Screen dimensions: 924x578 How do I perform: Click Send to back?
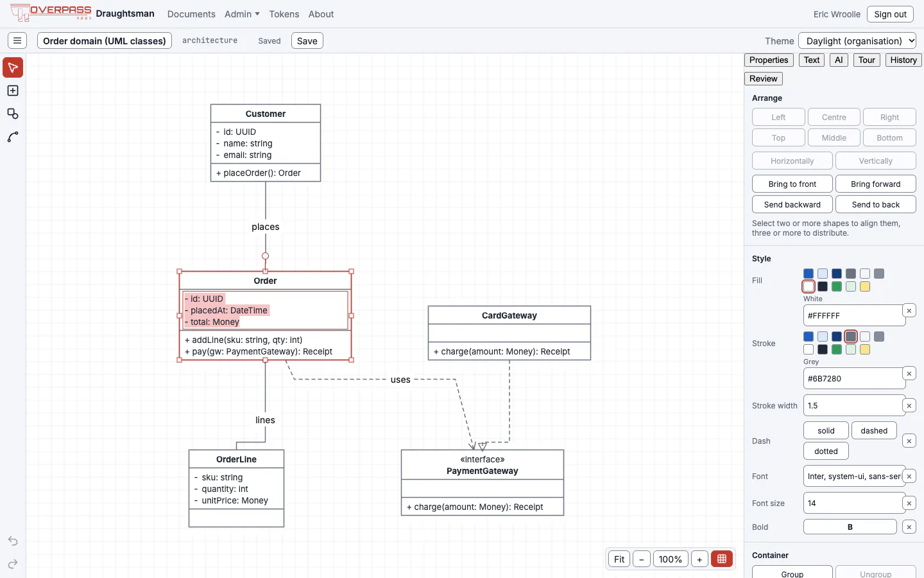pyautogui.click(x=876, y=204)
